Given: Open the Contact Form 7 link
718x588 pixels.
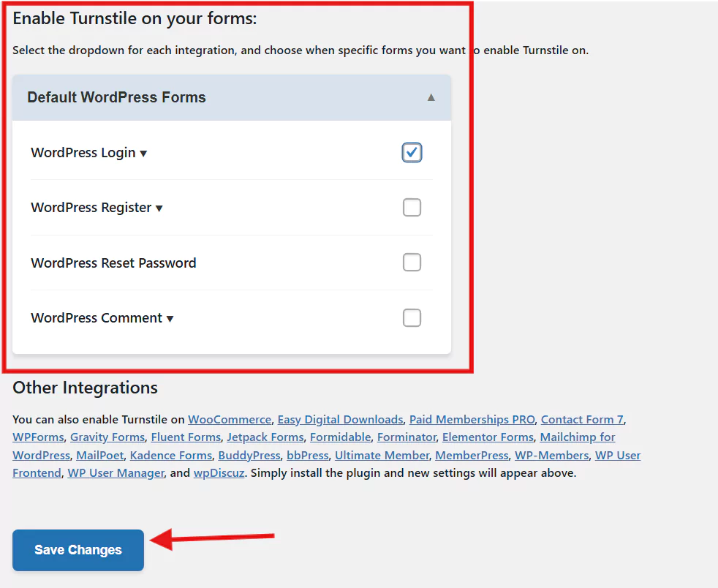Looking at the screenshot, I should (582, 420).
